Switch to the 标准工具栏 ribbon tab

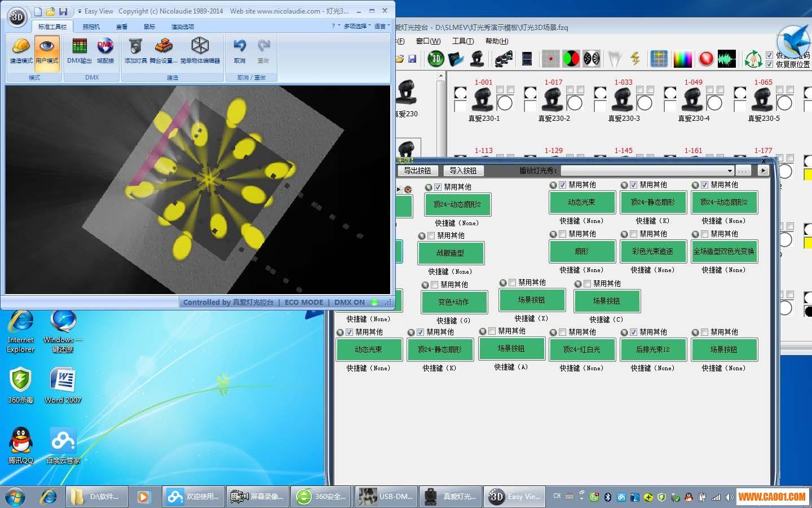pyautogui.click(x=52, y=27)
